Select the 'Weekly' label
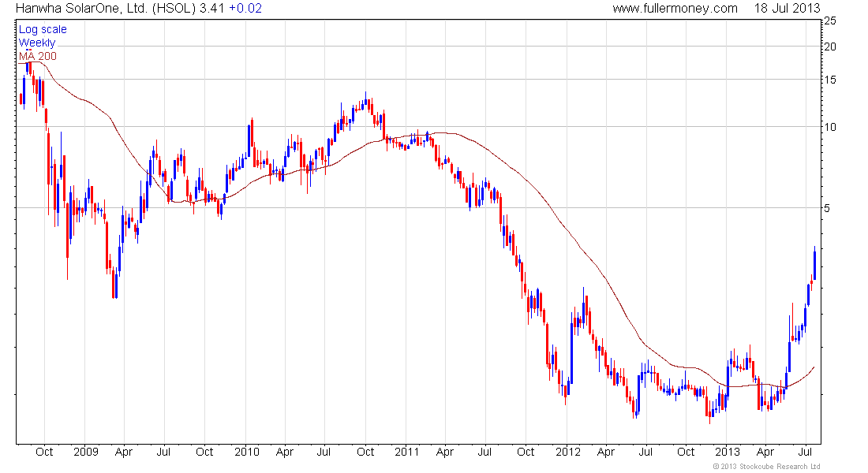The height and width of the screenshot is (473, 868). 37,43
